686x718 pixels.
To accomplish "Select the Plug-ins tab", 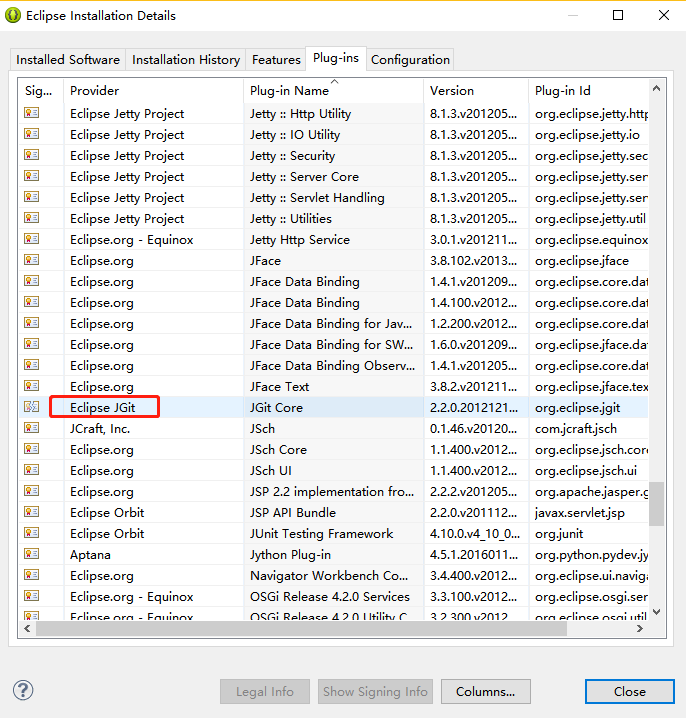I will point(336,58).
